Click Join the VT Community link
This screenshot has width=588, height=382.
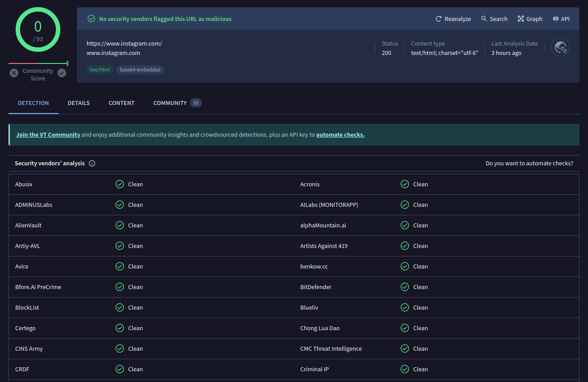[x=48, y=134]
